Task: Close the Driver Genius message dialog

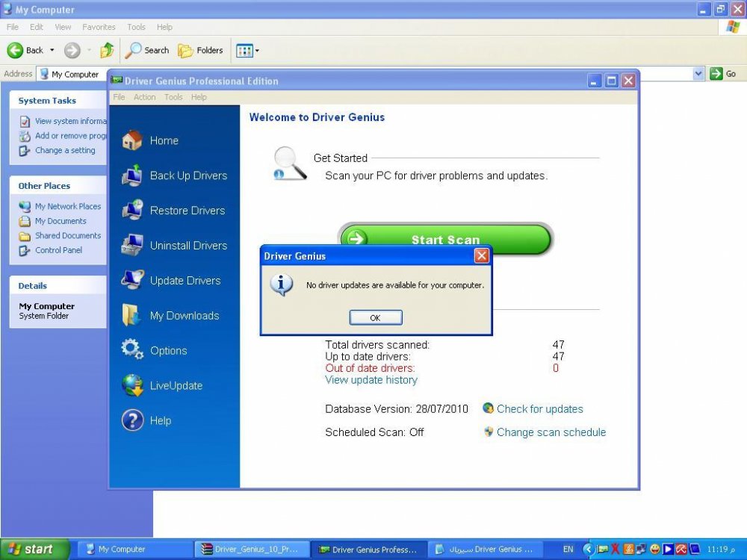Action: tap(482, 255)
